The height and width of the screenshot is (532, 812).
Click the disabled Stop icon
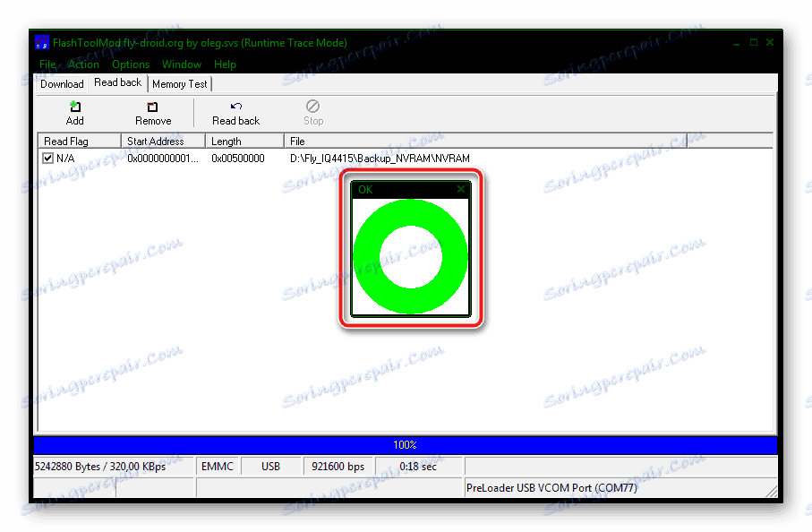[312, 111]
